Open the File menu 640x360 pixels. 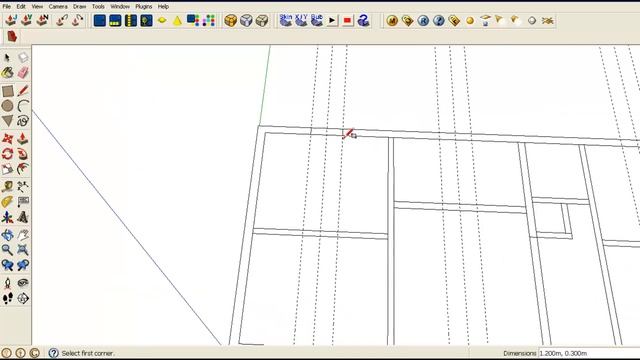(x=7, y=7)
